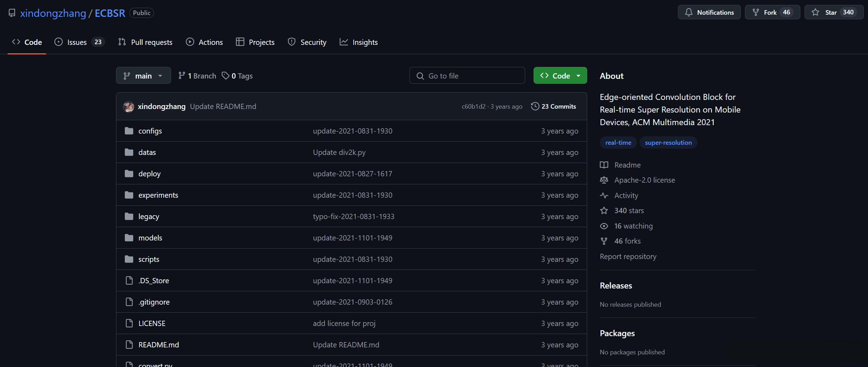Select the super-resolution topic tag
868x367 pixels.
pyautogui.click(x=668, y=143)
